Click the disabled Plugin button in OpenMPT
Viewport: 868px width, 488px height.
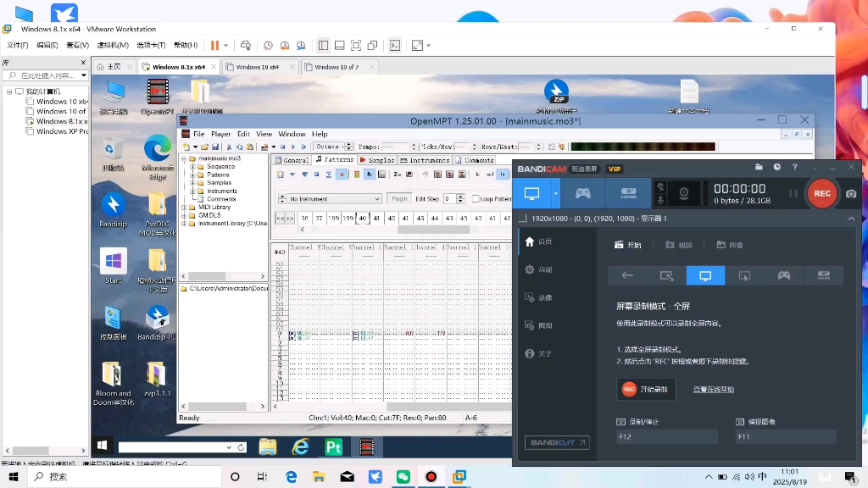(x=399, y=198)
